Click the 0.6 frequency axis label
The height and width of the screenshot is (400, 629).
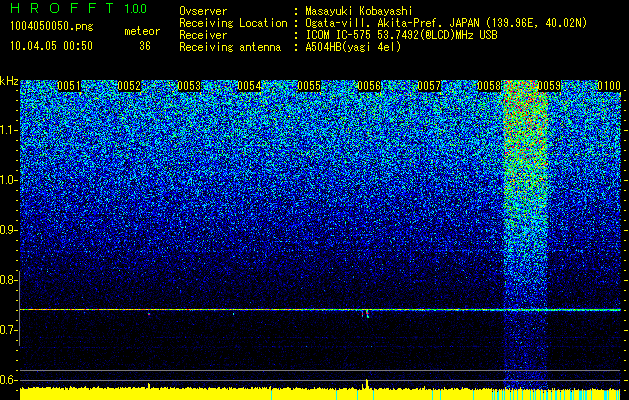(8, 380)
